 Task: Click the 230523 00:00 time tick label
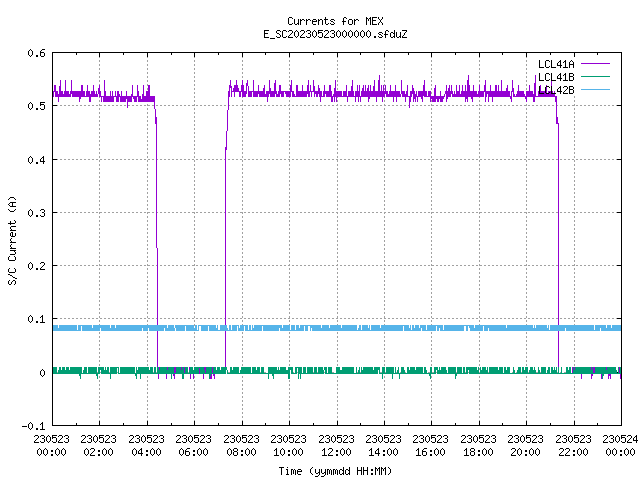pos(51,446)
